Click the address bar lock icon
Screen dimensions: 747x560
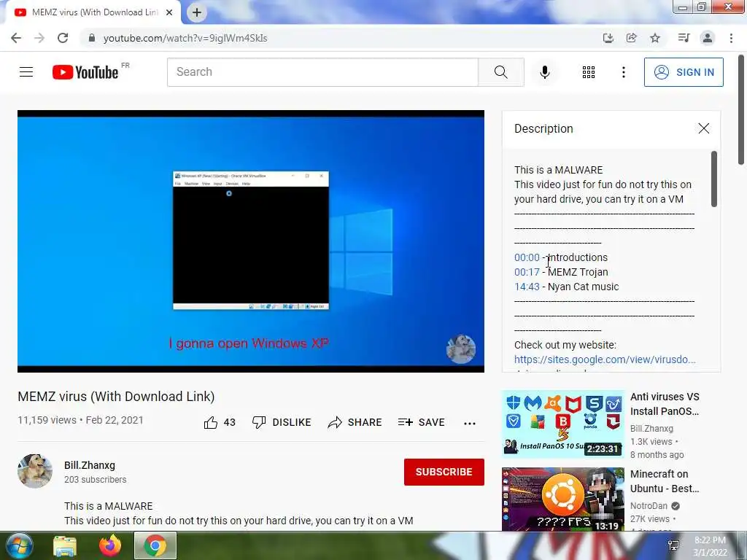[92, 38]
